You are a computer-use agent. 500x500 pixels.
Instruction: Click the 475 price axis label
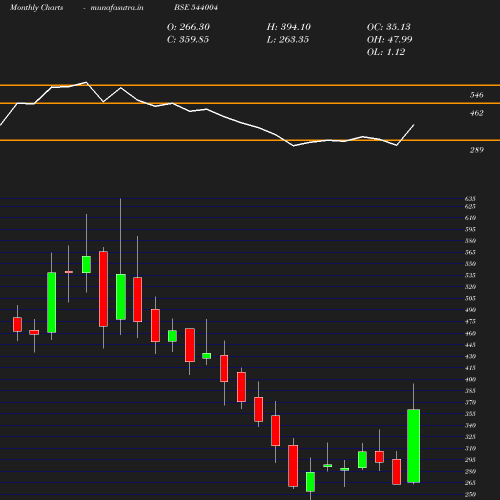[470, 322]
